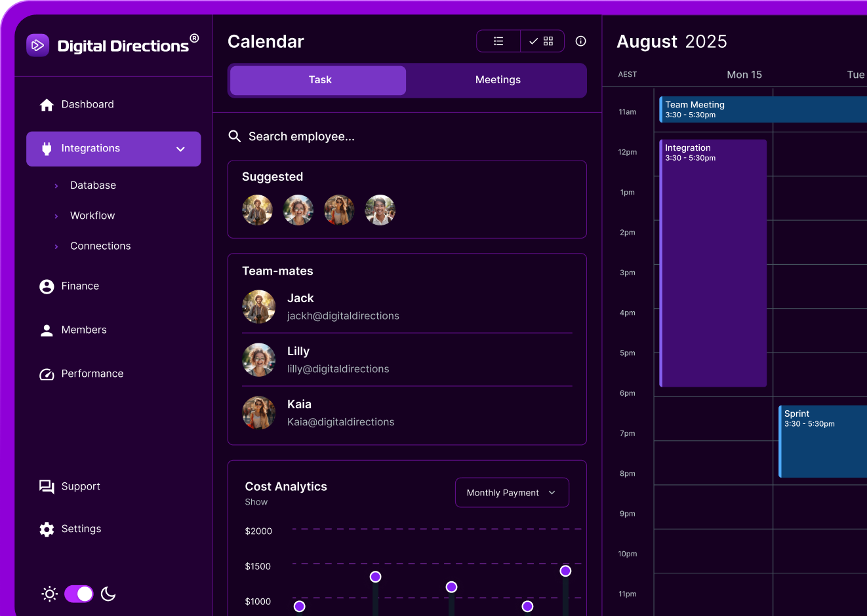Select the fourth suggested avatar, smiling man
Screen dimensions: 867x616
[x=380, y=210]
